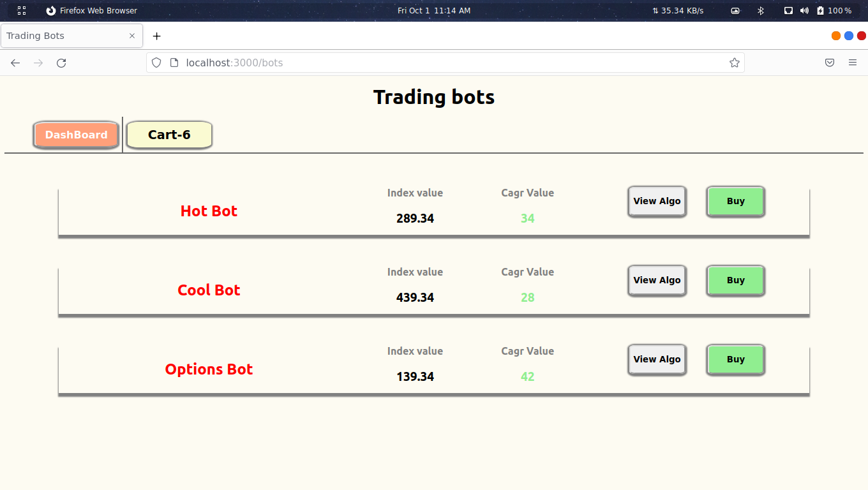
Task: Bookmark this page using the star icon
Action: coord(734,63)
